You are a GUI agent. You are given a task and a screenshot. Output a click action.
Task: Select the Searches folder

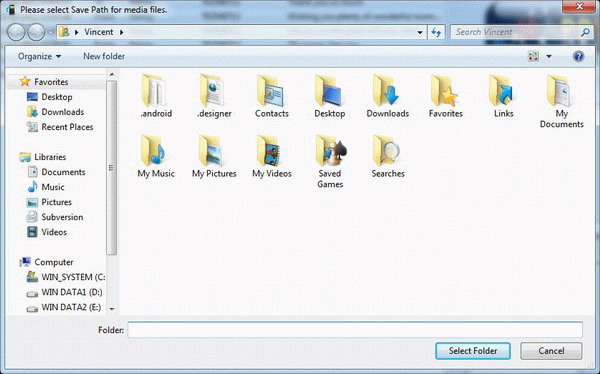388,156
